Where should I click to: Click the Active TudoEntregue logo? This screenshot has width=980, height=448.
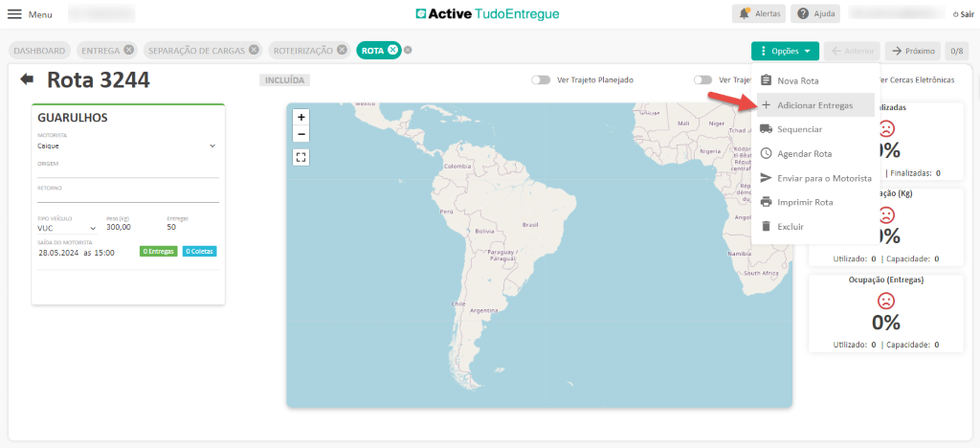click(x=487, y=13)
